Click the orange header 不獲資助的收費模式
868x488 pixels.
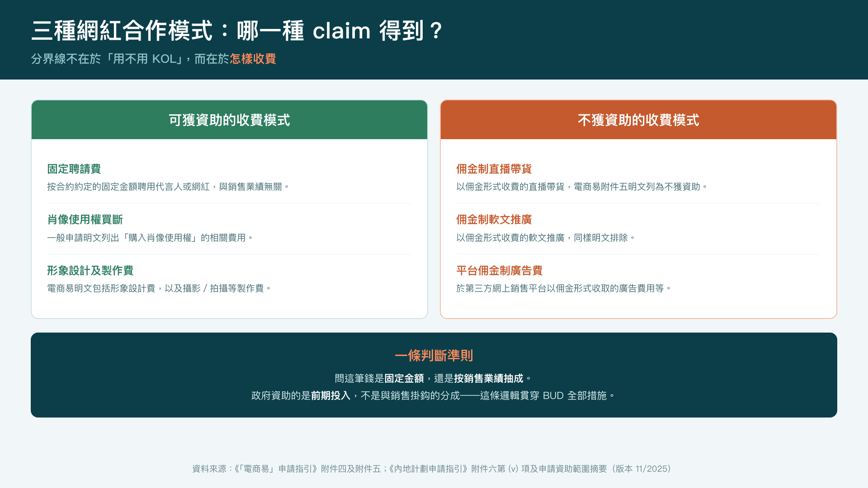(638, 120)
